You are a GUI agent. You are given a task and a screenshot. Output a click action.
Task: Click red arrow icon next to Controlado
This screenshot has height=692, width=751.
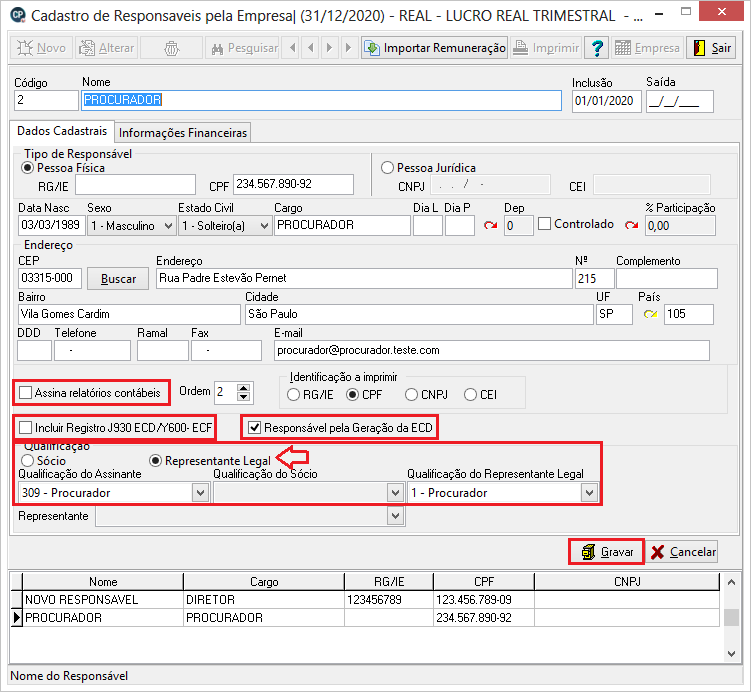tap(631, 225)
